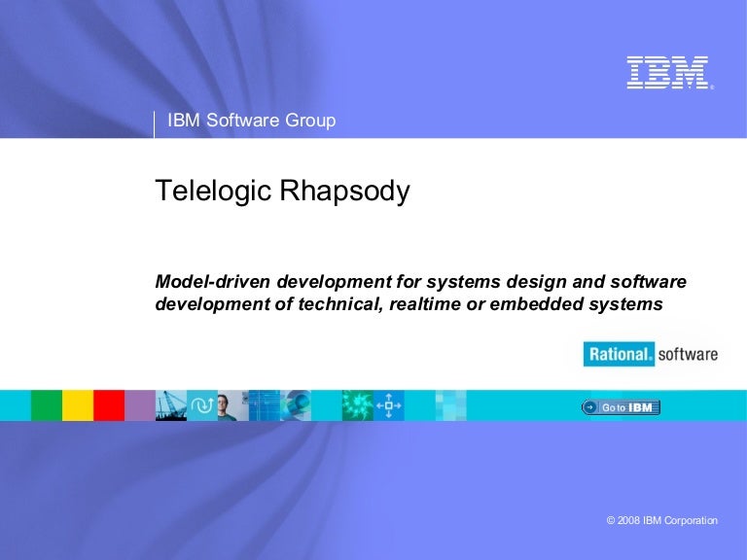Screen dimensions: 747x560
Task: Click the man's portrait photo tile
Action: (233, 405)
